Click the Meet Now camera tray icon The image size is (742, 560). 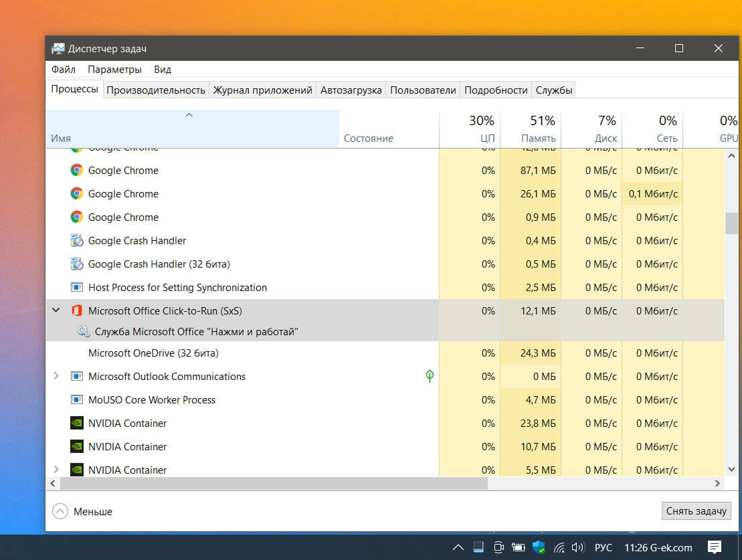pos(498,548)
